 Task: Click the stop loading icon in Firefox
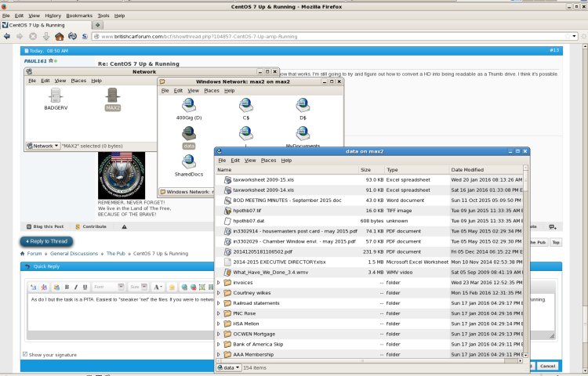coord(33,36)
